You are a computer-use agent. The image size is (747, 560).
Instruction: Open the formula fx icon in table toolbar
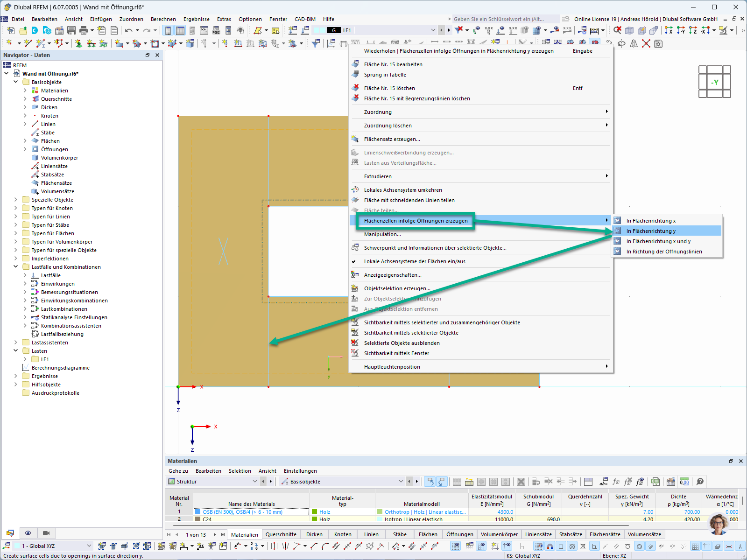[616, 482]
